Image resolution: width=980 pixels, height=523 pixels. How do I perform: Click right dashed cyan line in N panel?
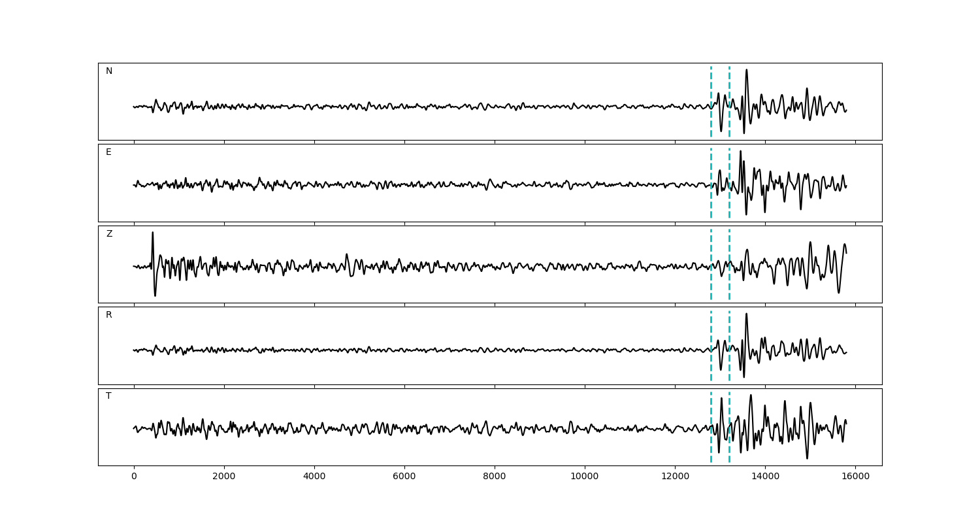click(729, 85)
